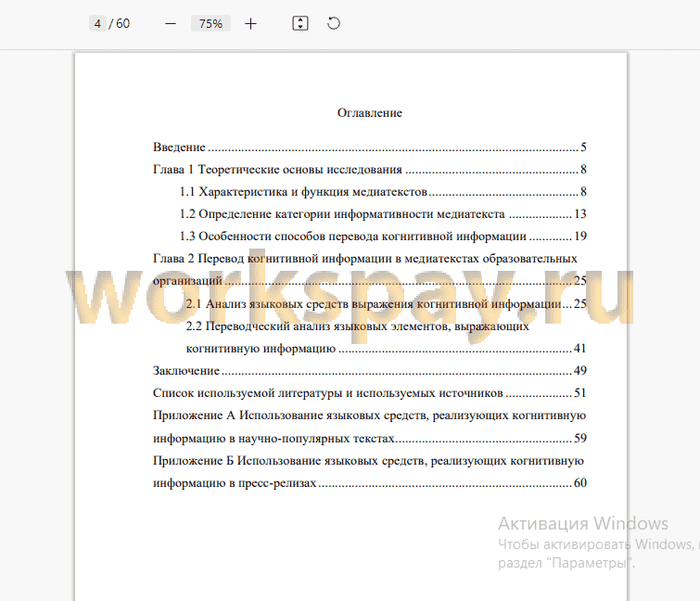This screenshot has width=700, height=601.
Task: Click page number 13 of entry 1.2
Action: [579, 214]
